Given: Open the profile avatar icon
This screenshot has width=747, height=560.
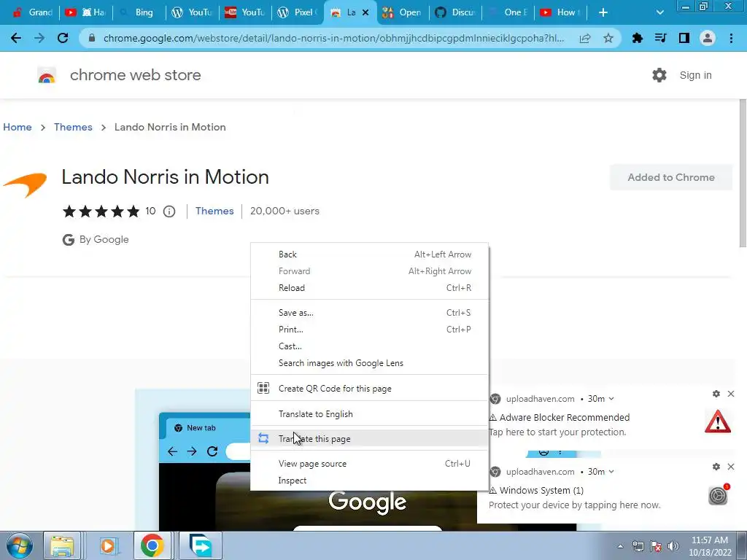Looking at the screenshot, I should (x=708, y=38).
